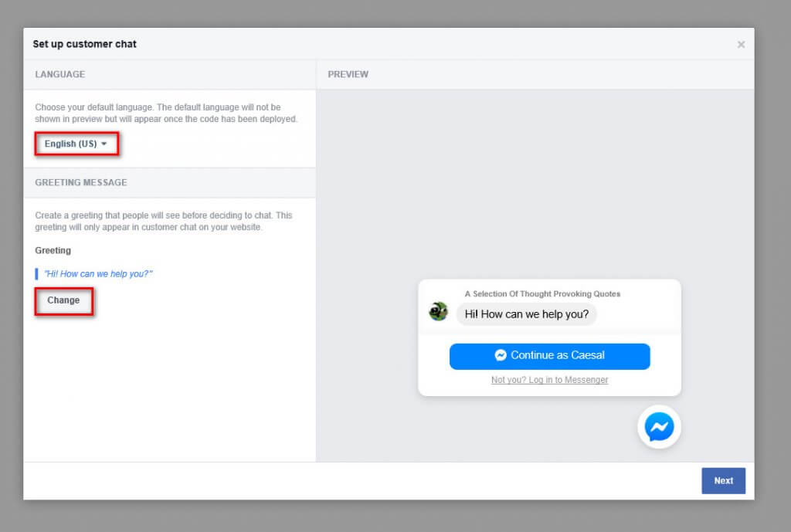Click the page avatar in chat preview
This screenshot has width=791, height=532.
pyautogui.click(x=438, y=312)
